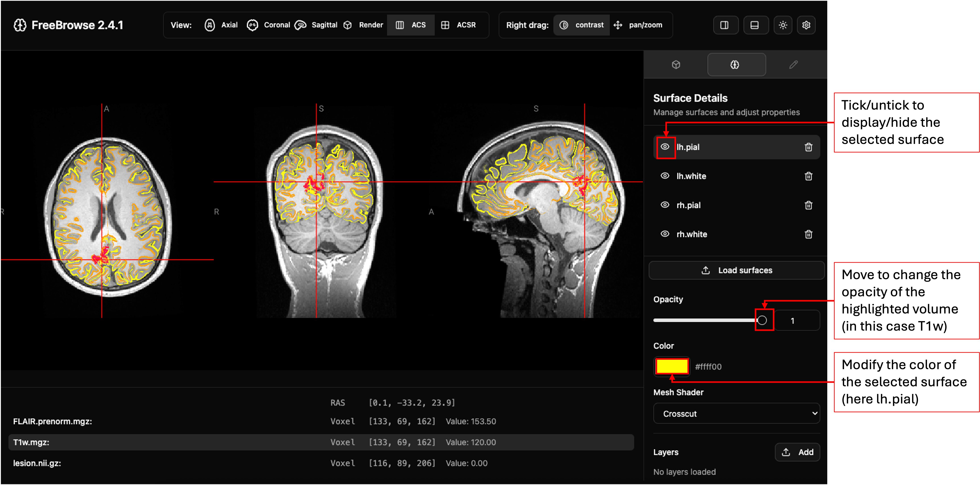This screenshot has height=485, width=980.
Task: Select the ACS multi-view layout
Action: (411, 25)
